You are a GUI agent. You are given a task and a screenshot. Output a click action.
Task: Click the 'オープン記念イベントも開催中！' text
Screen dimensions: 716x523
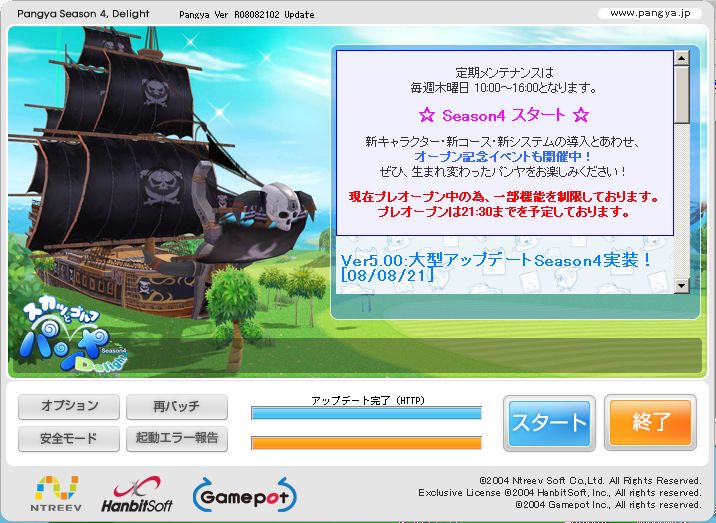(x=504, y=157)
